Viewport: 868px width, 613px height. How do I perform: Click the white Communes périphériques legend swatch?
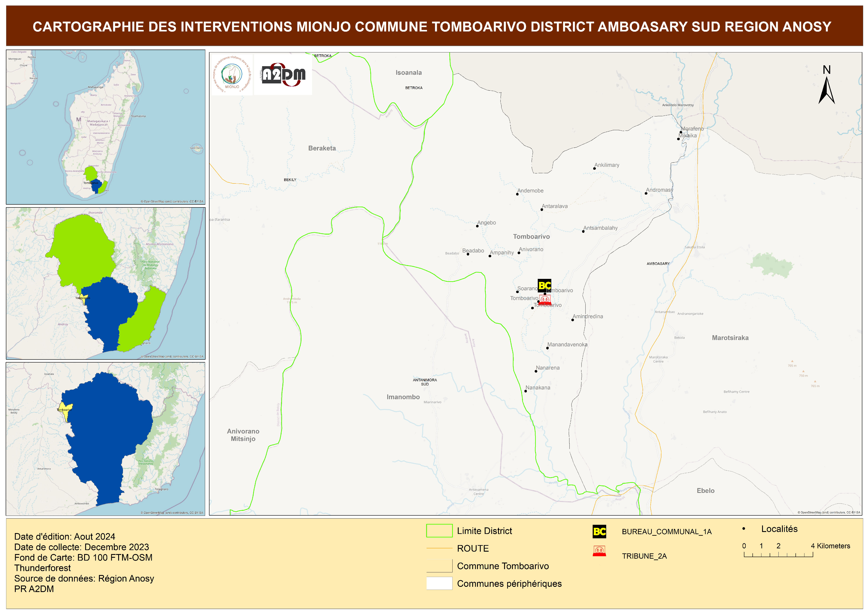click(x=439, y=583)
